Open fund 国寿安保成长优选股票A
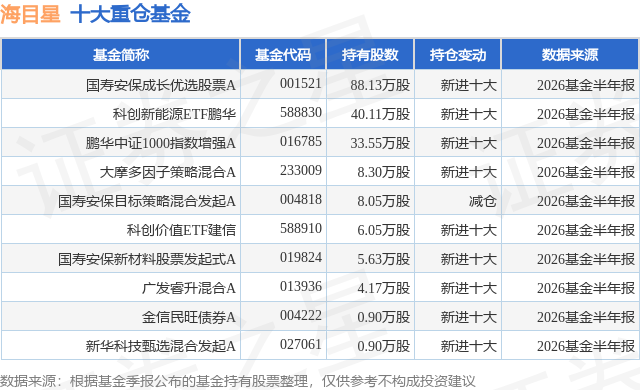Image resolution: width=640 pixels, height=390 pixels. coord(161,85)
